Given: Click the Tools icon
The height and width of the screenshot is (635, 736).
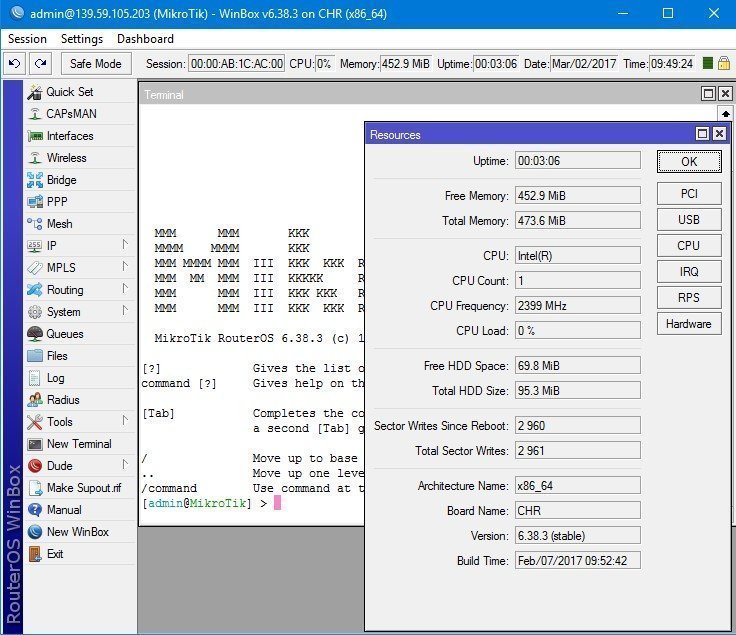Looking at the screenshot, I should [x=35, y=422].
